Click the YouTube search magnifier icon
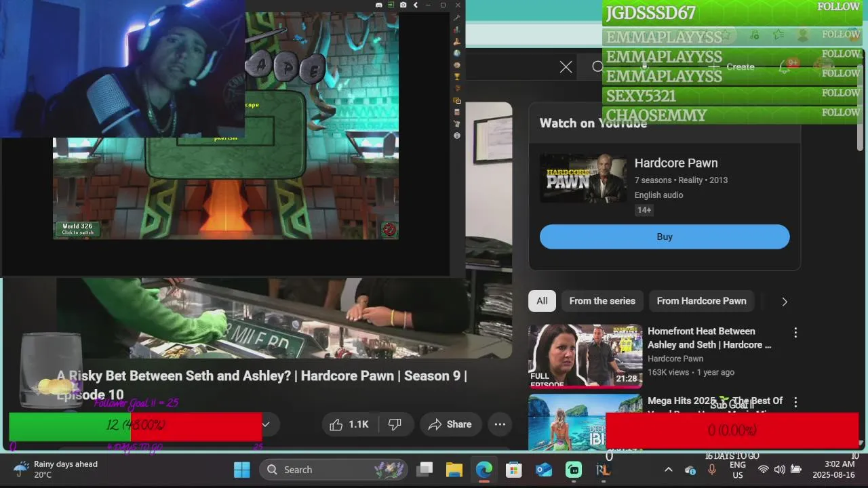The width and height of the screenshot is (868, 488). [x=597, y=66]
